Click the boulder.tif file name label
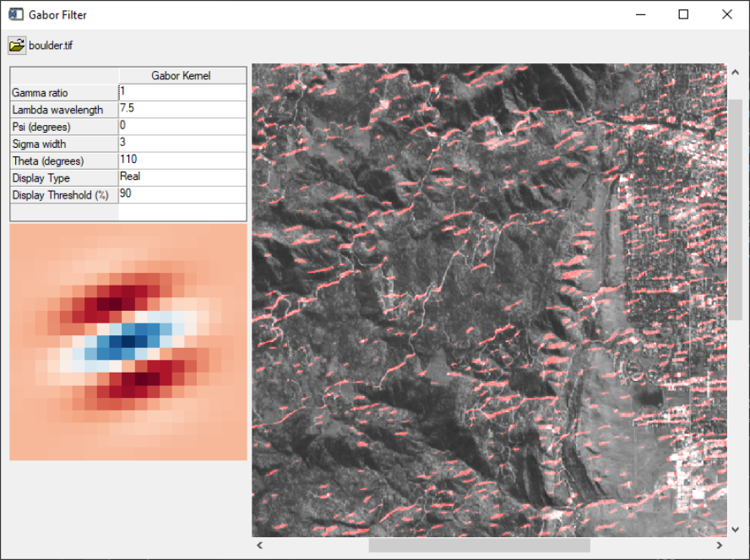The height and width of the screenshot is (560, 750). pyautogui.click(x=51, y=46)
